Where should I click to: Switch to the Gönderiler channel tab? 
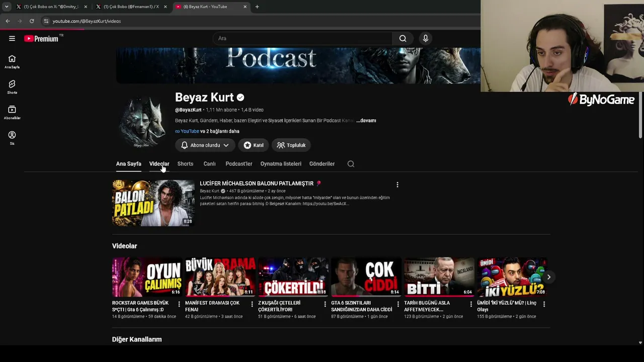[322, 164]
